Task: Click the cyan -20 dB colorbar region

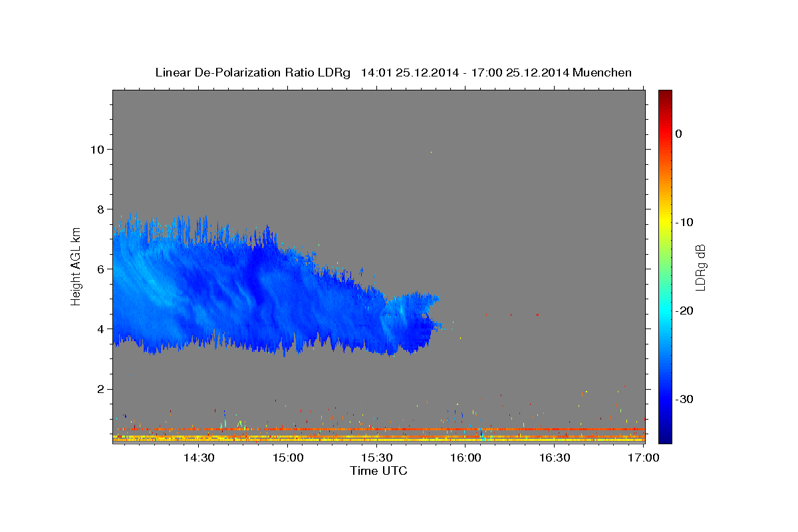Action: coord(665,311)
